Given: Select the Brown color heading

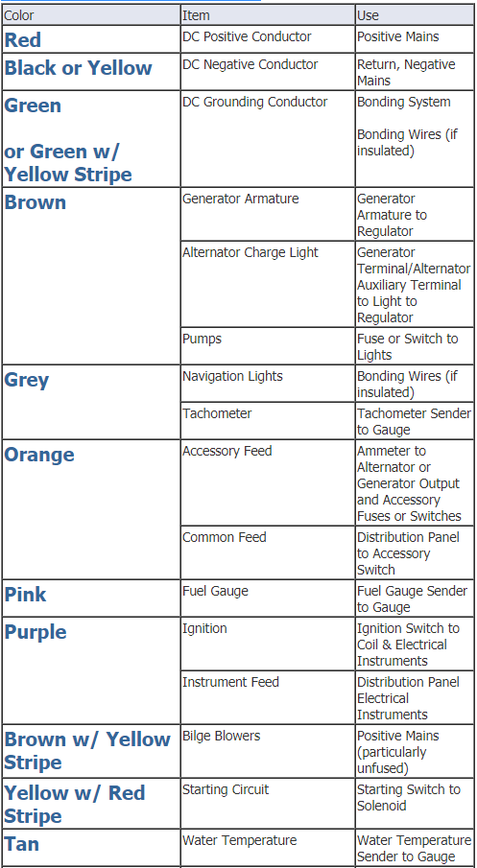Looking at the screenshot, I should click(x=35, y=202).
